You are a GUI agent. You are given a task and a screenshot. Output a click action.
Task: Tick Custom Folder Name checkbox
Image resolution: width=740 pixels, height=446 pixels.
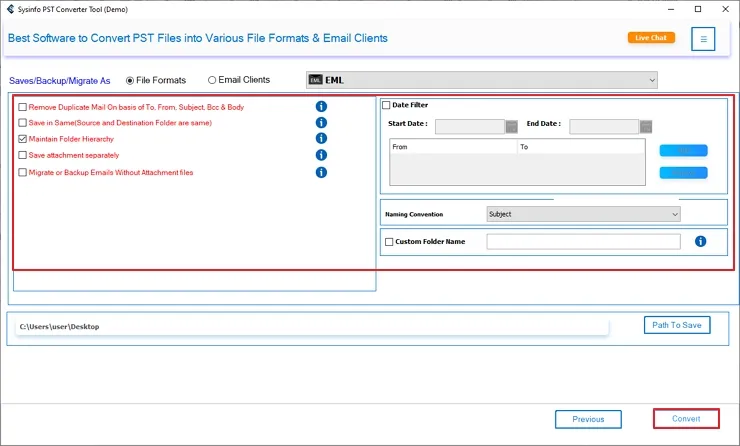click(389, 242)
